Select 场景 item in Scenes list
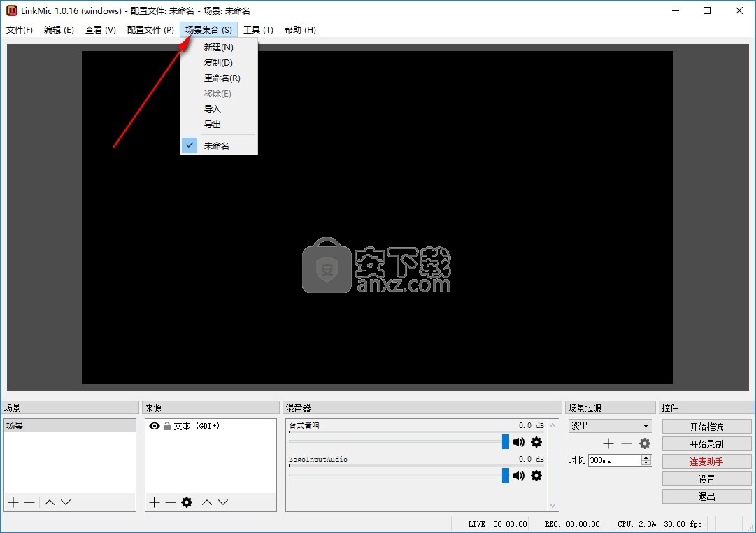The image size is (756, 533). [x=70, y=425]
